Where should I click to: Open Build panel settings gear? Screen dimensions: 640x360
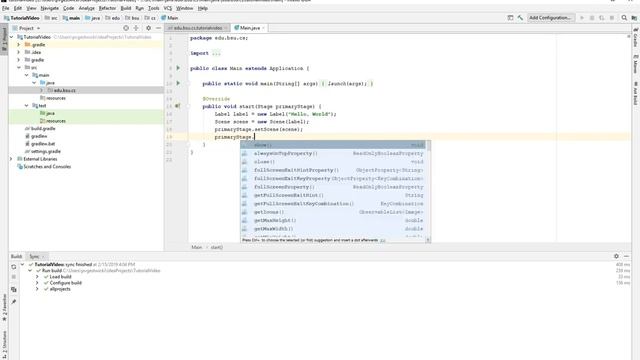pyautogui.click(x=616, y=256)
